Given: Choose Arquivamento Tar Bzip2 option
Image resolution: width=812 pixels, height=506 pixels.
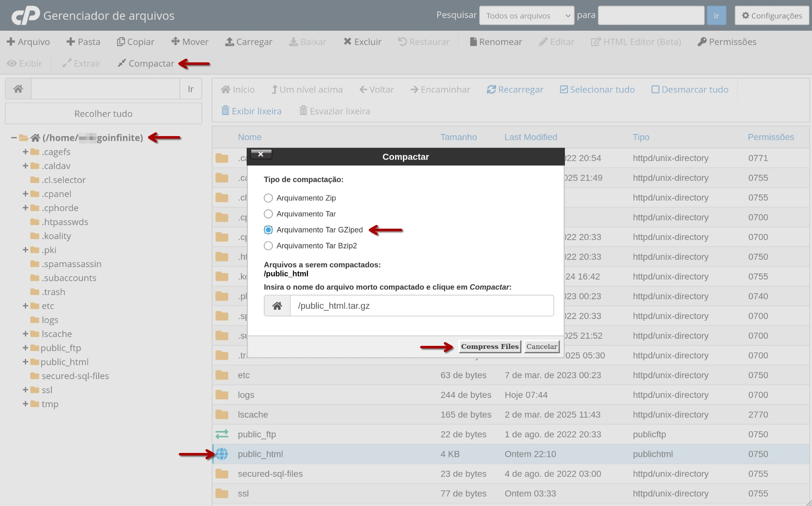Looking at the screenshot, I should point(268,246).
